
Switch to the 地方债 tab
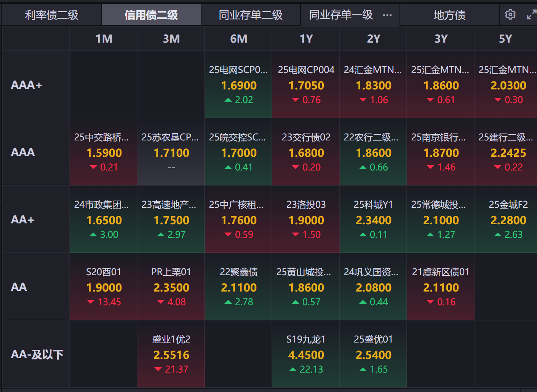pyautogui.click(x=449, y=15)
